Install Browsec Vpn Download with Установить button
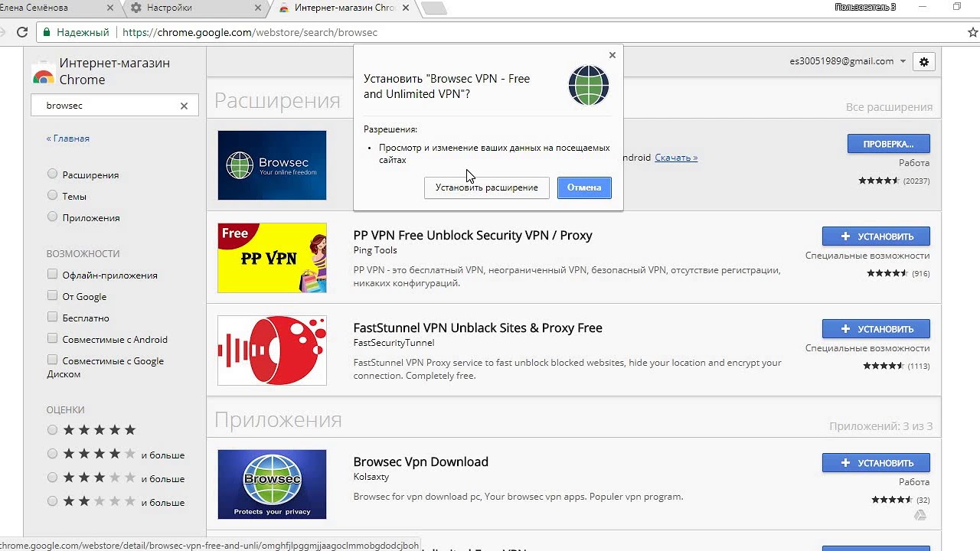980x551 pixels. click(876, 463)
